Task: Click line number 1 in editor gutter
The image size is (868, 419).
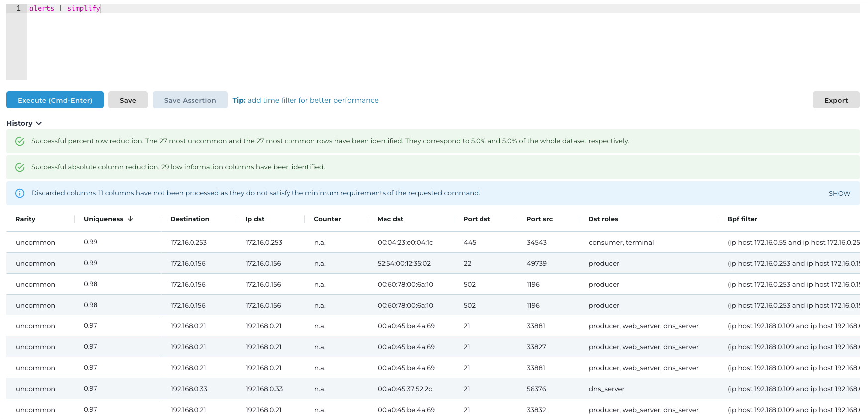Action: click(19, 8)
